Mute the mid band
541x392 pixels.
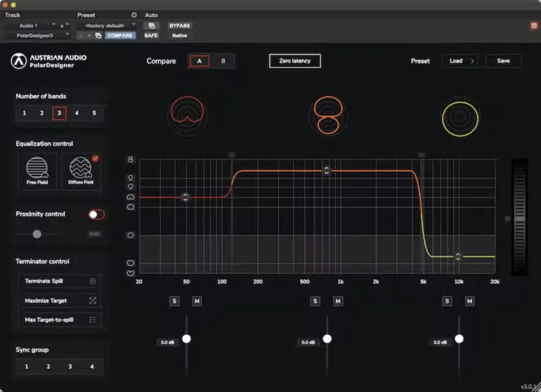point(338,301)
